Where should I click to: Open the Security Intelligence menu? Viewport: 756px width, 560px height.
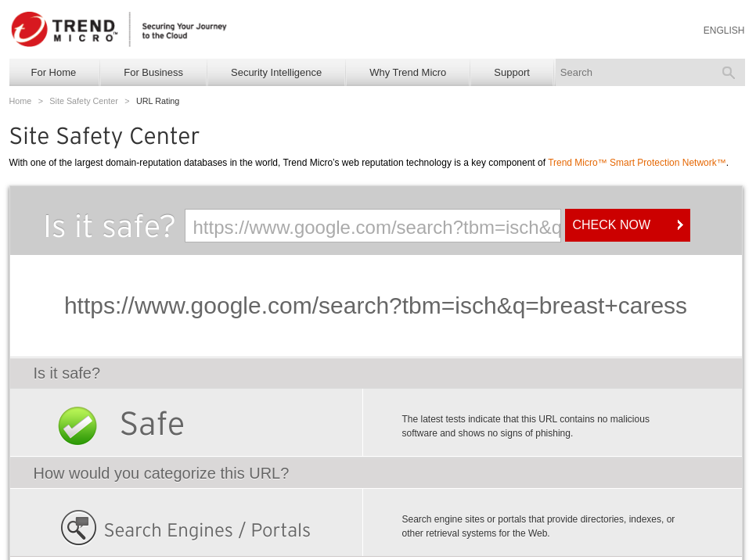276,72
